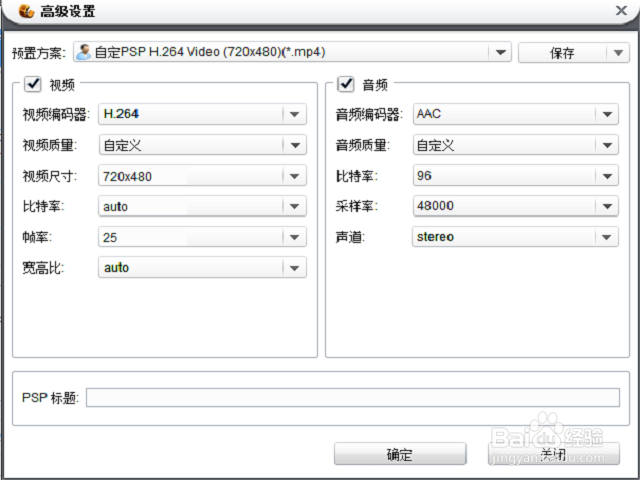Close the 高级设置 dialog with X
The height and width of the screenshot is (480, 640).
pos(621,10)
